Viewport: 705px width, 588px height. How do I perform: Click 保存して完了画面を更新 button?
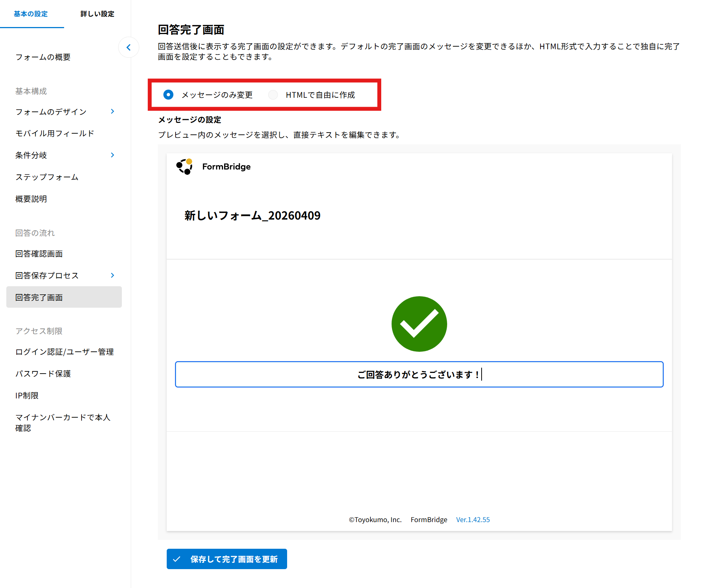(x=227, y=559)
